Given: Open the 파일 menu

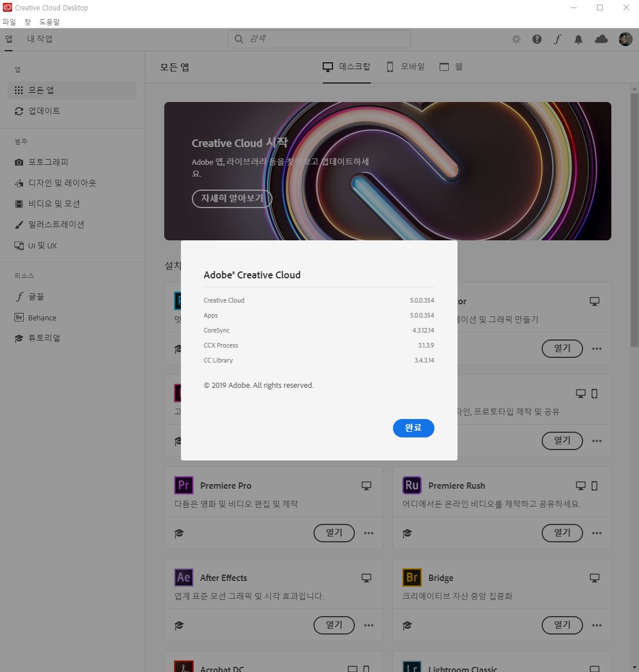Looking at the screenshot, I should click(9, 22).
